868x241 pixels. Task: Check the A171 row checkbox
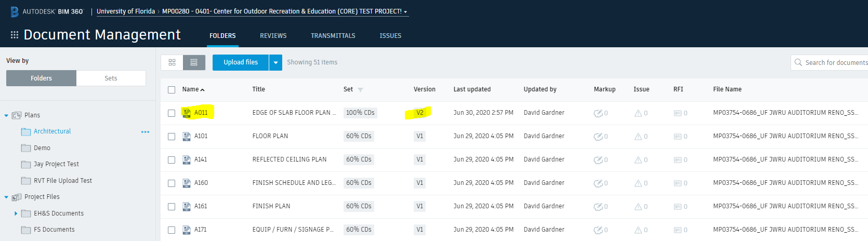click(x=172, y=230)
